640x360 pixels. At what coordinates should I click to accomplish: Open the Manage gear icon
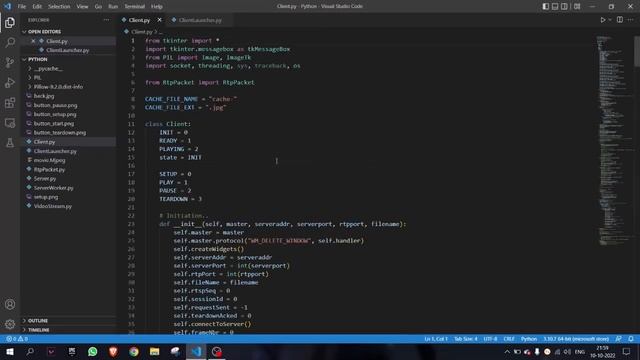[10, 324]
